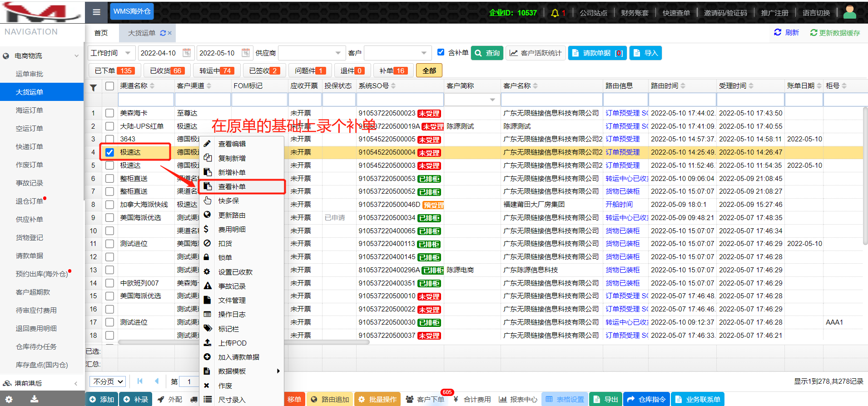Image resolution: width=868 pixels, height=406 pixels.
Task: Click the table filter funnel icon
Action: point(93,87)
